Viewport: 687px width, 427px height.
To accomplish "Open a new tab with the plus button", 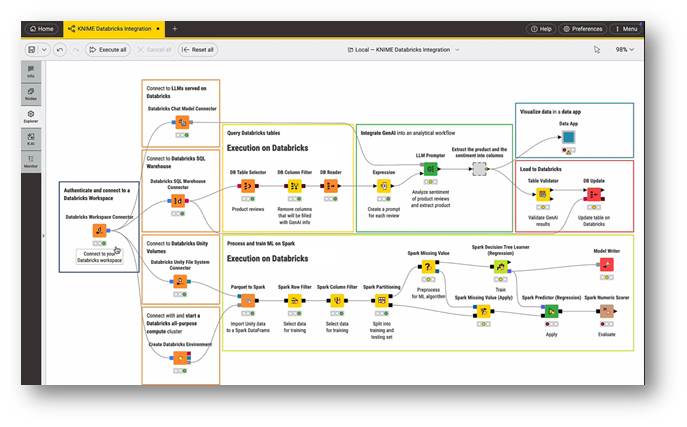I will coord(174,29).
